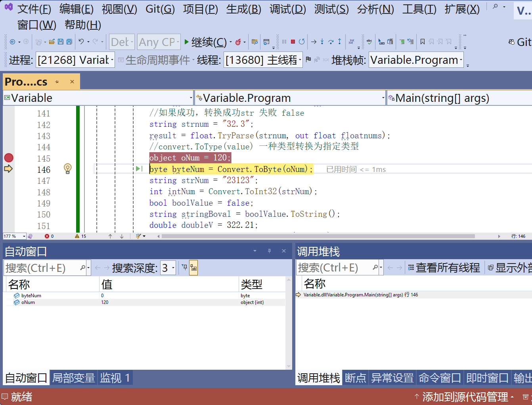Click the lightbulb quick actions icon on line 146
The width and height of the screenshot is (532, 405).
tap(68, 169)
